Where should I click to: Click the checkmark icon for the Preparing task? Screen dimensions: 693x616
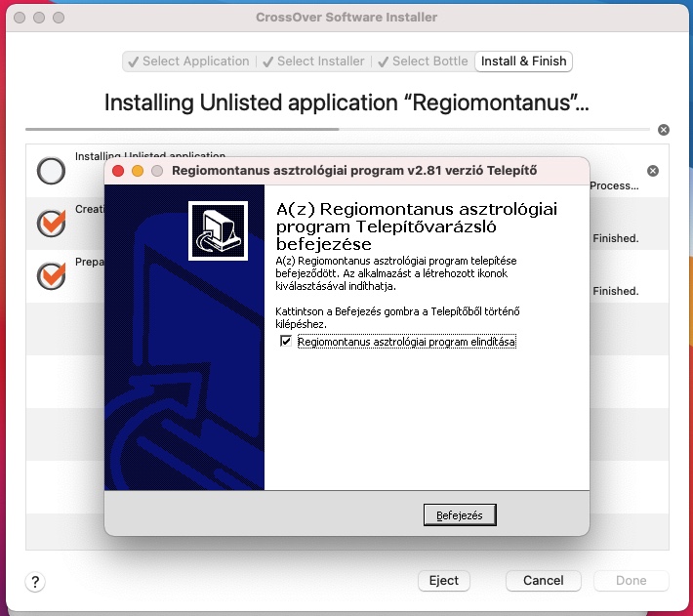point(52,275)
